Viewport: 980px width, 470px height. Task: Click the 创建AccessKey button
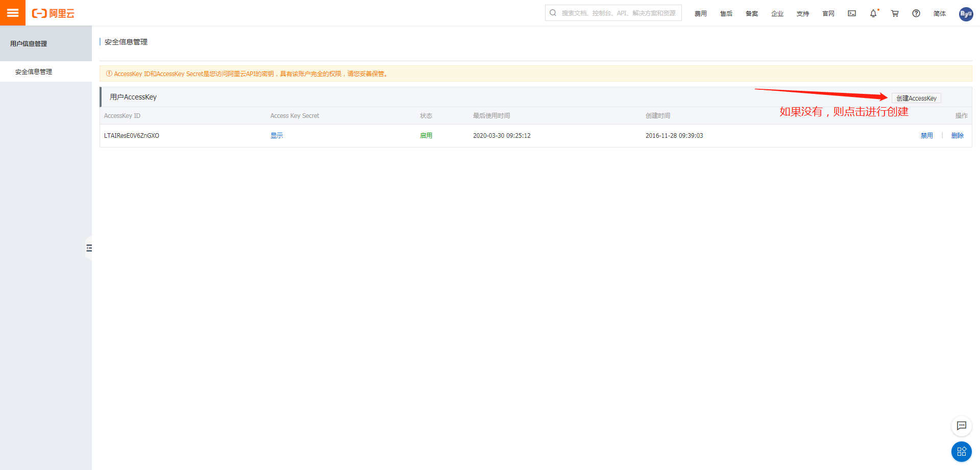pyautogui.click(x=916, y=98)
